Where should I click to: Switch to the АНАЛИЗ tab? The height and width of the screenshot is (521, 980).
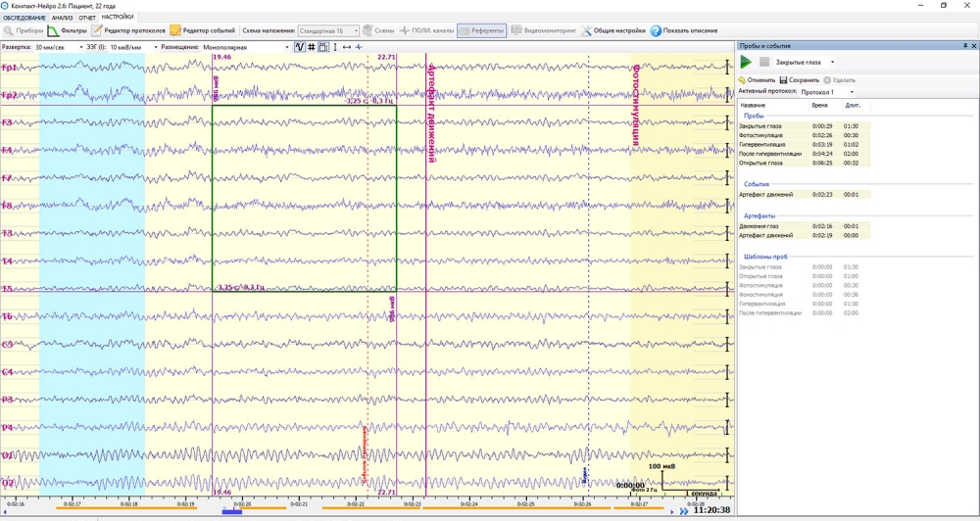pyautogui.click(x=62, y=18)
